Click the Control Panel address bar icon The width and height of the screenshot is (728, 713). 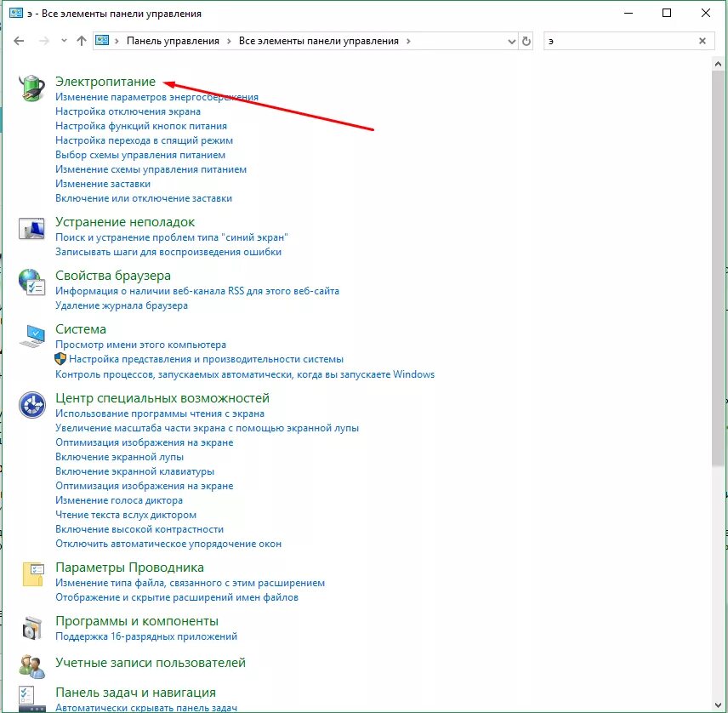click(102, 40)
